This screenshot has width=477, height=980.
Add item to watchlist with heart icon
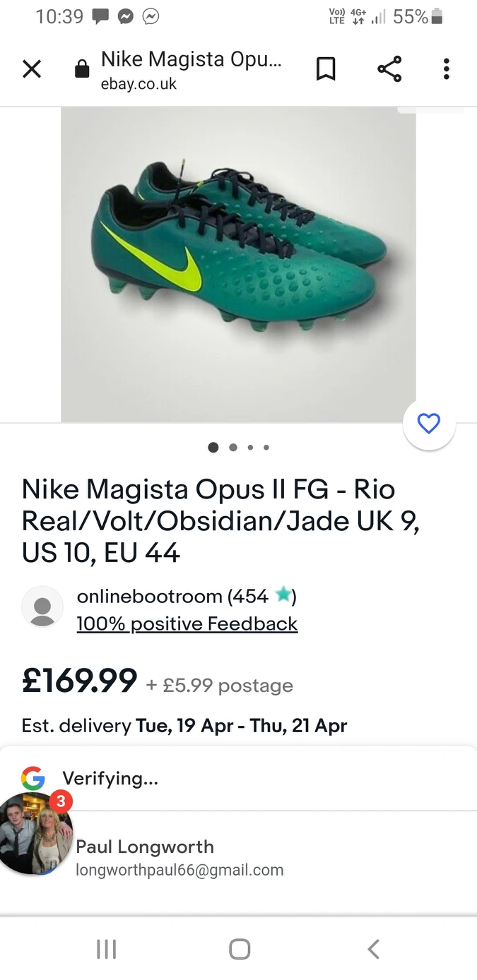click(x=429, y=424)
